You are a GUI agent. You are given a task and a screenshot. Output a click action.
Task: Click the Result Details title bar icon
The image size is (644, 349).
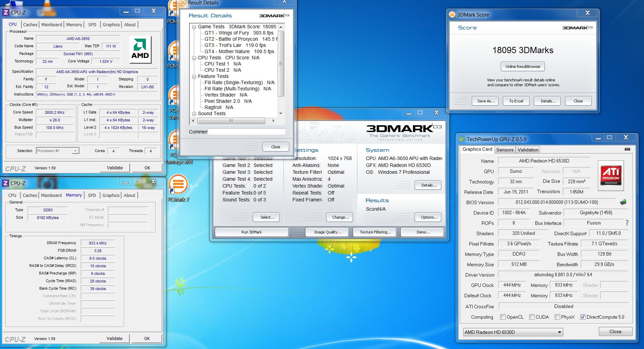click(x=183, y=3)
